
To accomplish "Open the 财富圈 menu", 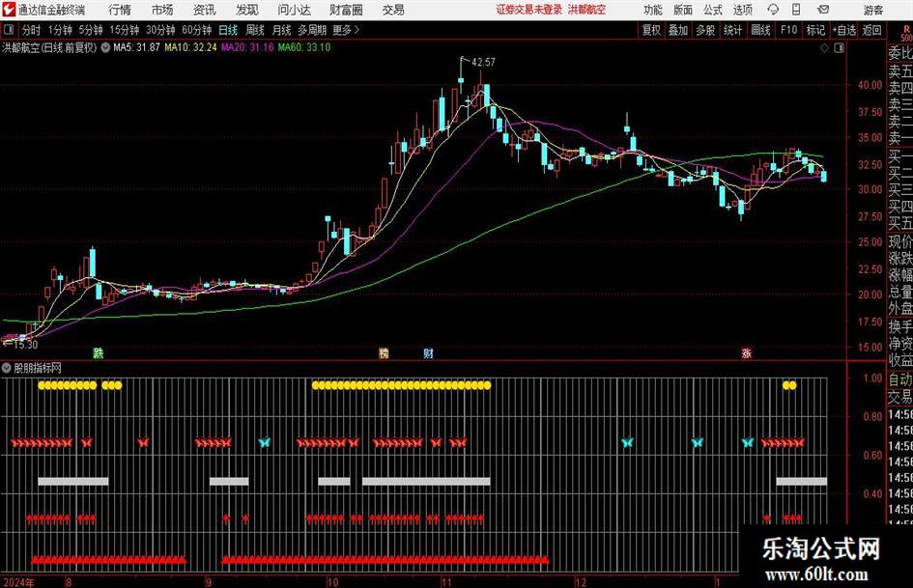I will click(x=346, y=10).
